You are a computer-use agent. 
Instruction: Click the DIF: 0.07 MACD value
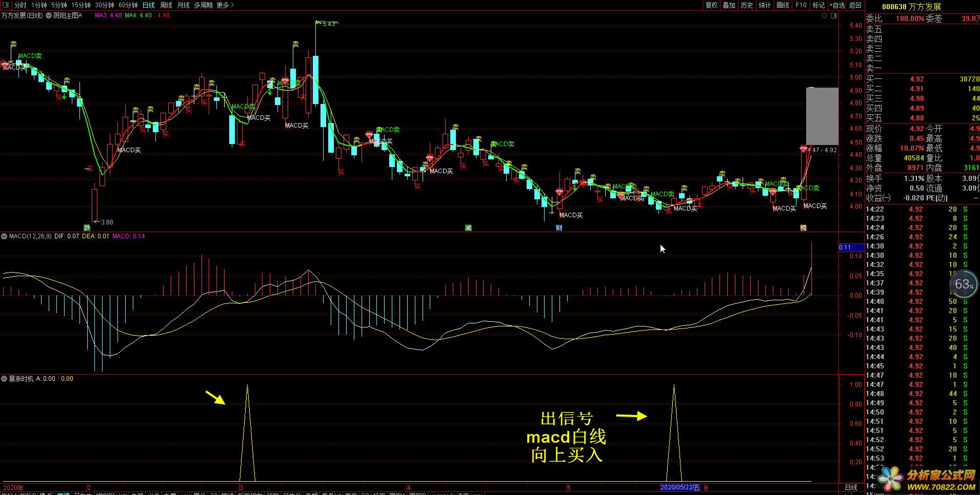(67, 236)
